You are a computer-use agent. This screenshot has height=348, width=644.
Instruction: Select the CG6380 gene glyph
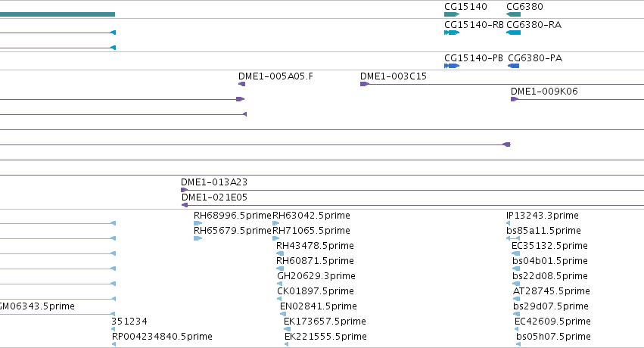point(513,15)
